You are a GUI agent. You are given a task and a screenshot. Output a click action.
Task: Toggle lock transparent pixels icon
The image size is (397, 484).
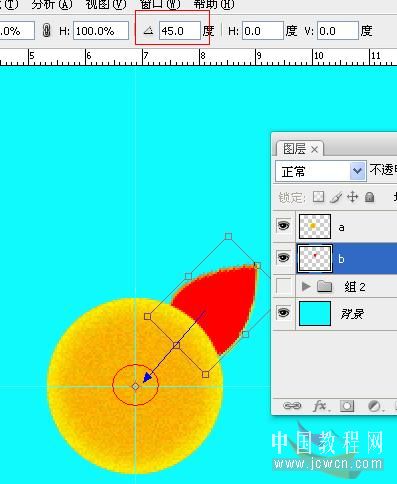point(318,197)
